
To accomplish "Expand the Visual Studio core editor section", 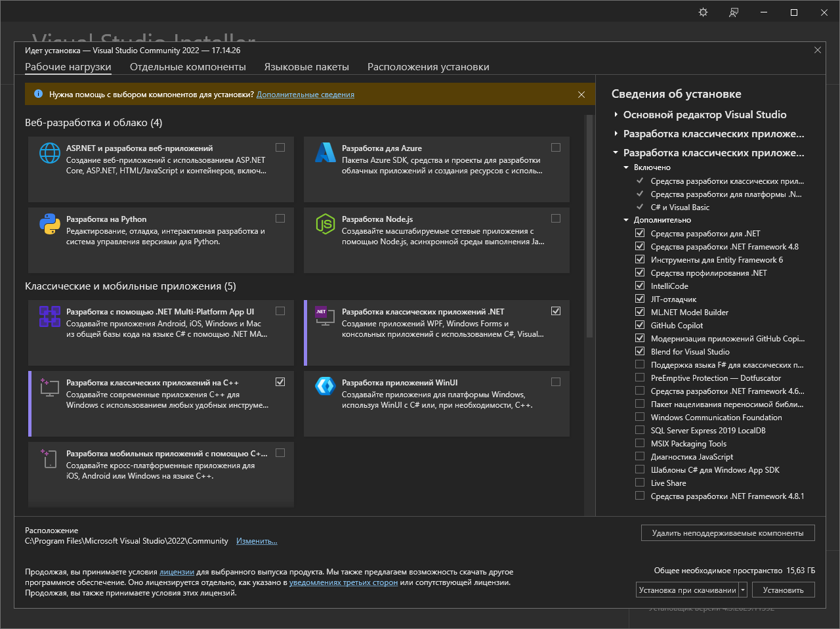I will [616, 115].
